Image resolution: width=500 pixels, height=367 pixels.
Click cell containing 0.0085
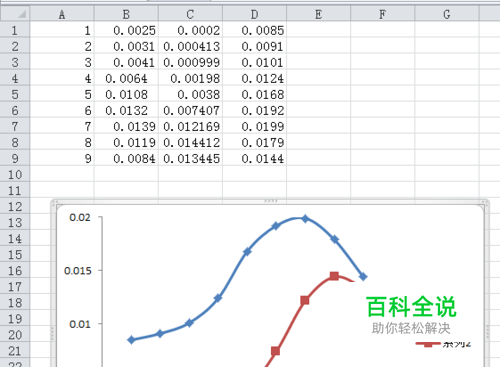tap(254, 30)
